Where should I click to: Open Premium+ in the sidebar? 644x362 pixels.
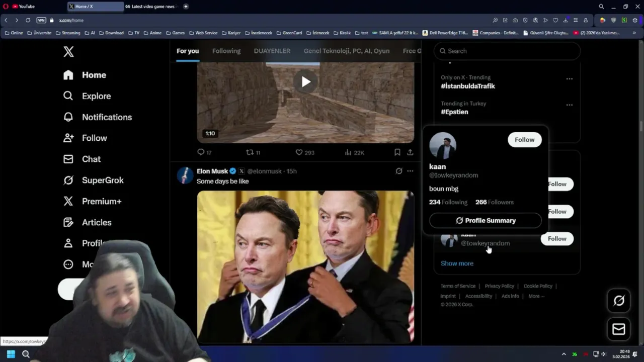click(92, 202)
